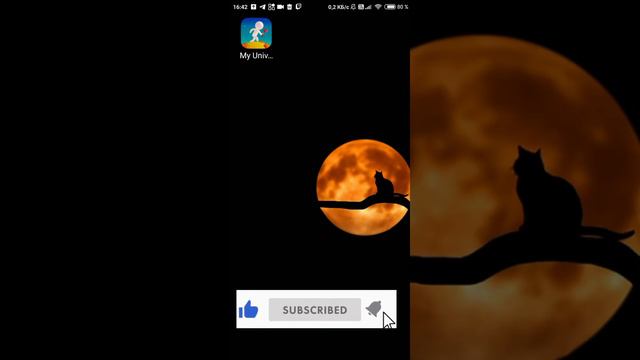Click the SUBSCRIBED button
The height and width of the screenshot is (360, 640).
(x=315, y=310)
